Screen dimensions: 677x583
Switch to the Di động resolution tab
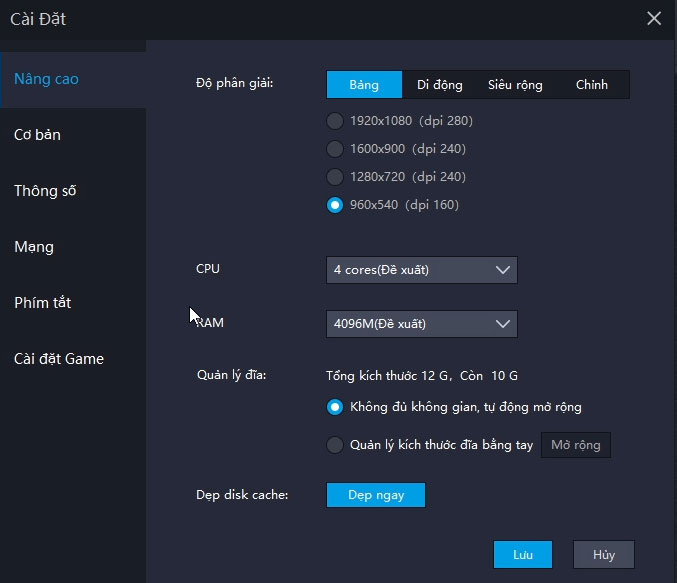(439, 85)
